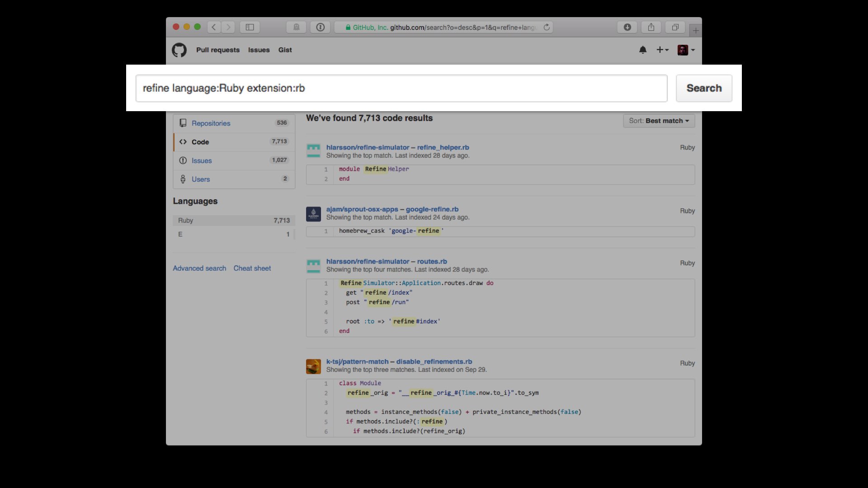This screenshot has width=868, height=488.
Task: Click the Safari extension icon left of info
Action: click(296, 27)
